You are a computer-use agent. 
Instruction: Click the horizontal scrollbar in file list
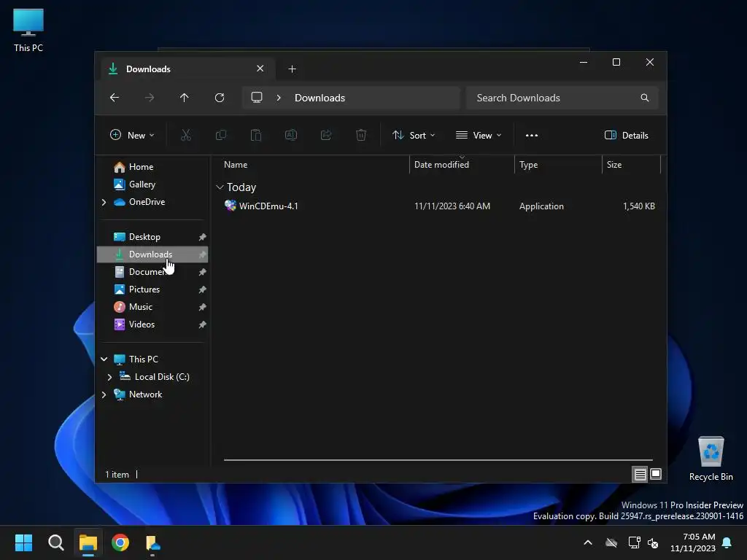(x=438, y=460)
